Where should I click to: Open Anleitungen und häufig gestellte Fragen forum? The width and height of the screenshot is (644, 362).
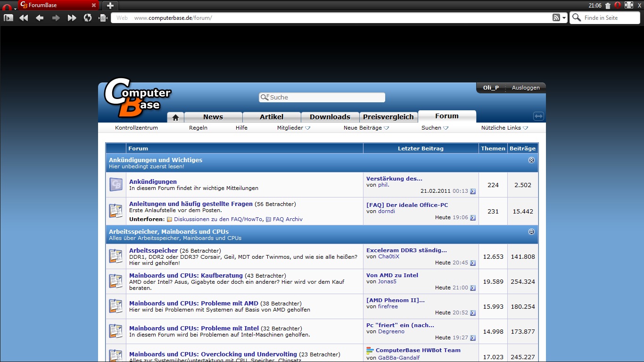coord(191,204)
